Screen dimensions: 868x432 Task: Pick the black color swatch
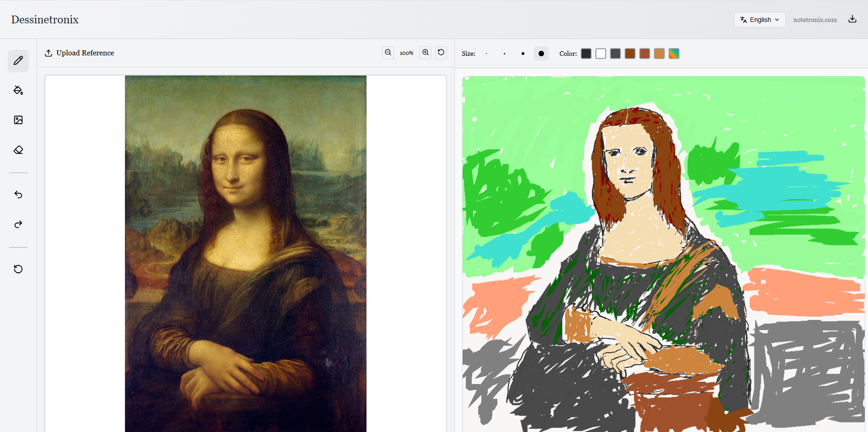pos(586,54)
